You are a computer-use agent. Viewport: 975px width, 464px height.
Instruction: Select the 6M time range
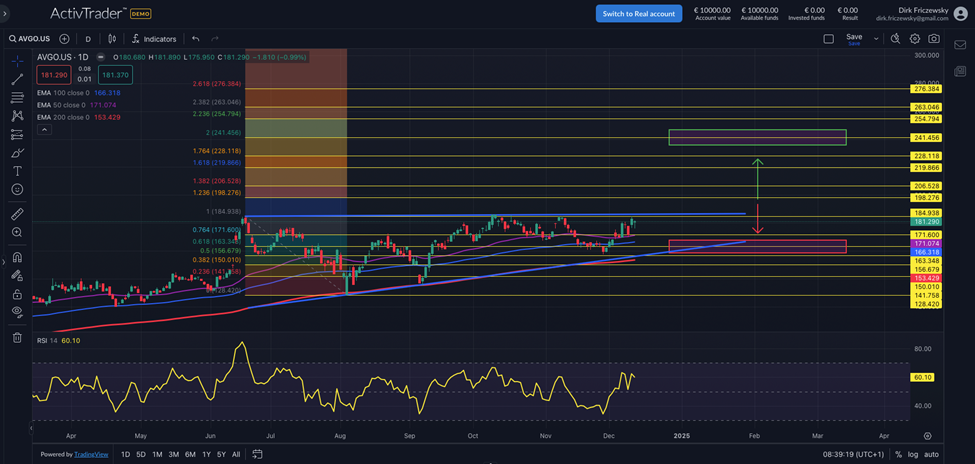tap(190, 454)
